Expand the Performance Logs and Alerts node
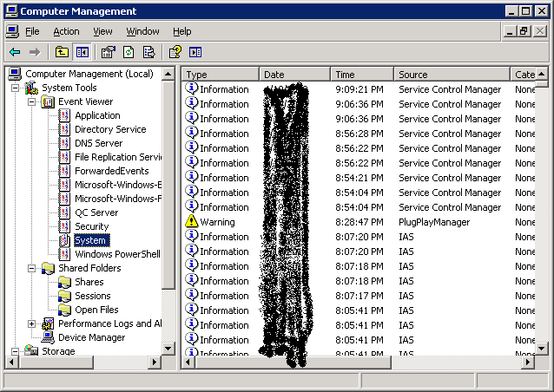The width and height of the screenshot is (554, 392). (32, 324)
